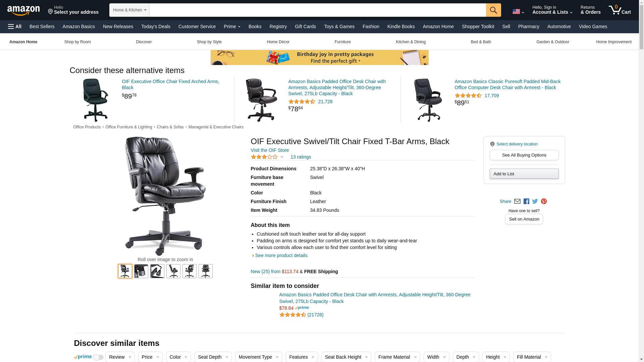Open Today's Deals in navigation bar
Image resolution: width=644 pixels, height=362 pixels.
(x=156, y=26)
